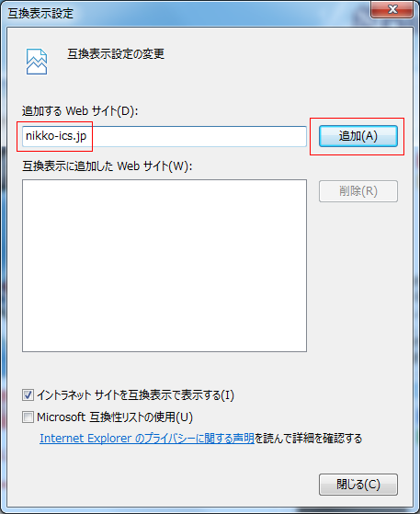This screenshot has width=420, height=514.
Task: Enable the Microsoft 互換性リスト checkbox box
Action: [x=28, y=417]
